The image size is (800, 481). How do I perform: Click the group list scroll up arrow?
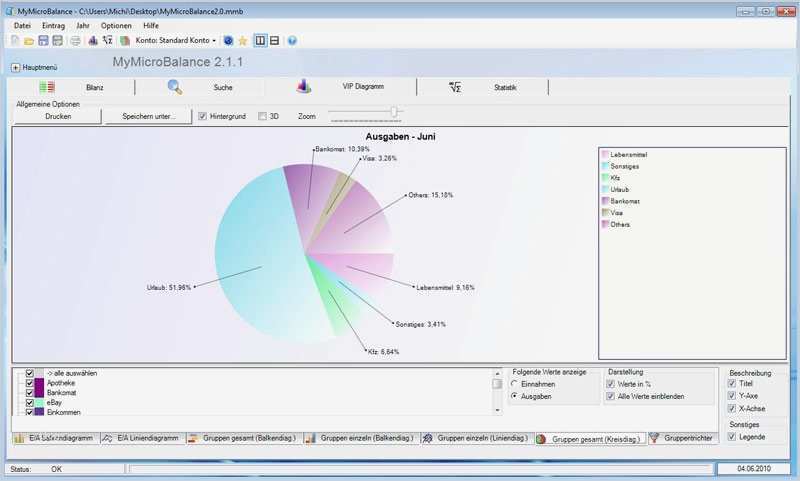497,373
